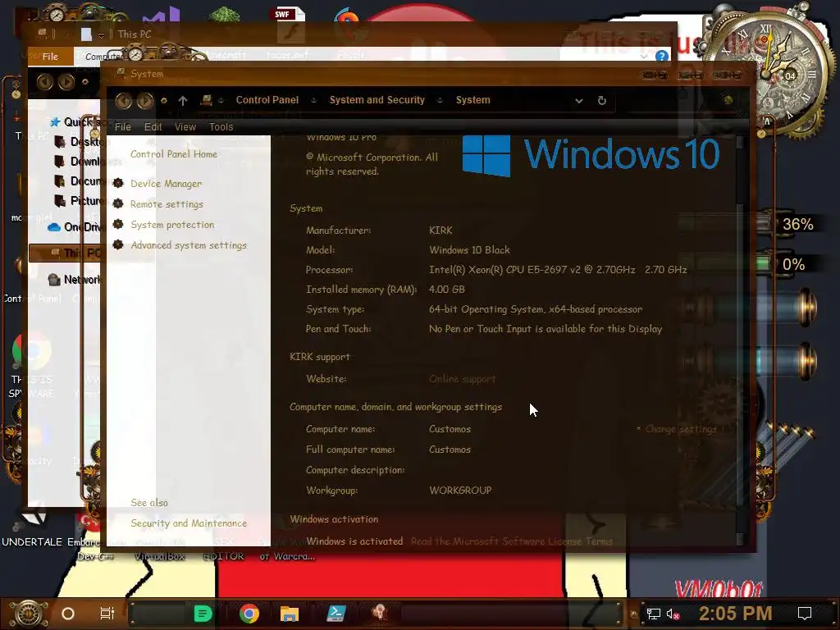This screenshot has height=630, width=840.
Task: Open the light bulb app on taskbar
Action: pyautogui.click(x=380, y=614)
